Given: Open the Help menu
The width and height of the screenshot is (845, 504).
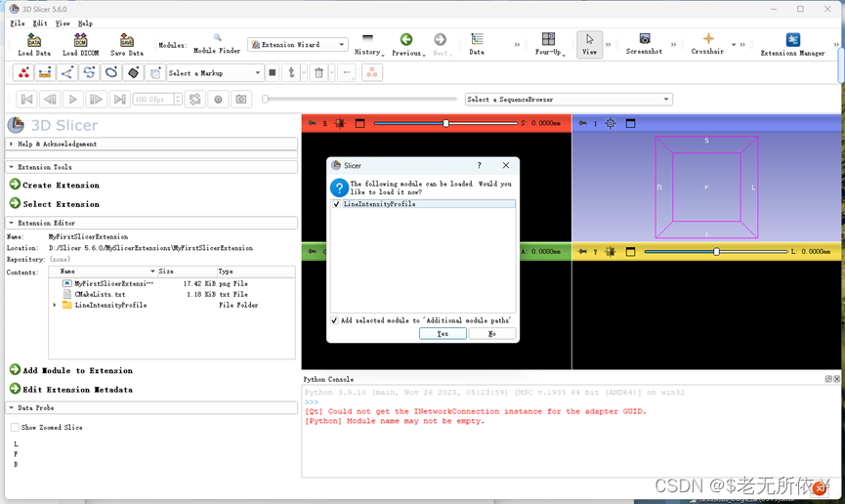Looking at the screenshot, I should (x=85, y=23).
